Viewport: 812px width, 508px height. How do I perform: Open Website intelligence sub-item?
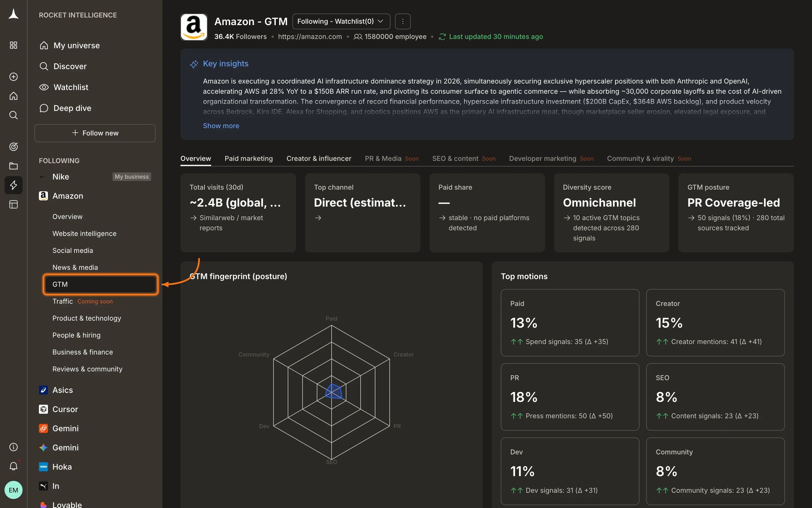tap(84, 233)
